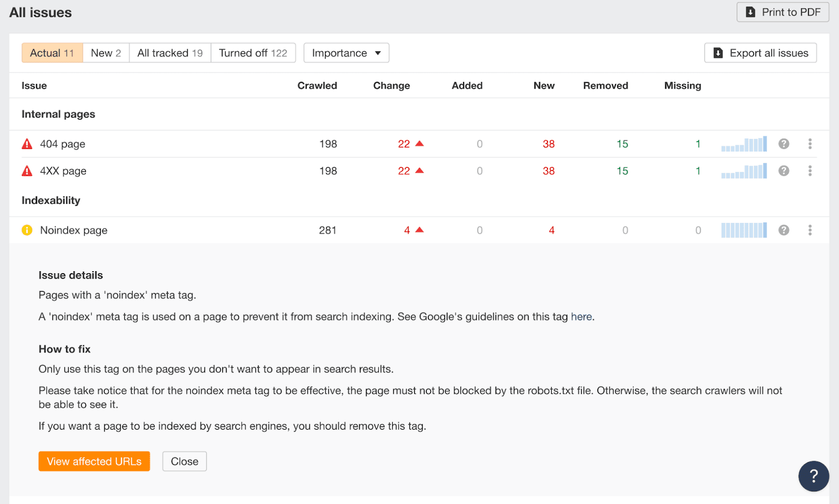Select the Actual issues tab

tap(51, 52)
